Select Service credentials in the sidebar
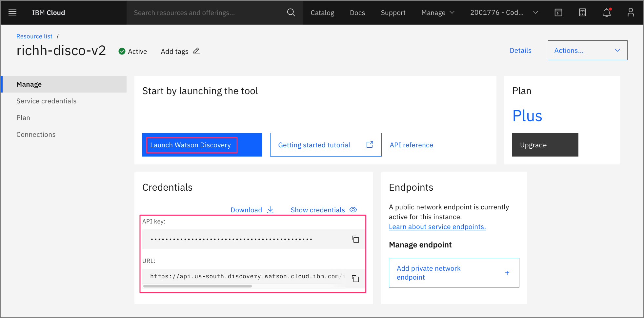Image resolution: width=644 pixels, height=318 pixels. pyautogui.click(x=46, y=101)
